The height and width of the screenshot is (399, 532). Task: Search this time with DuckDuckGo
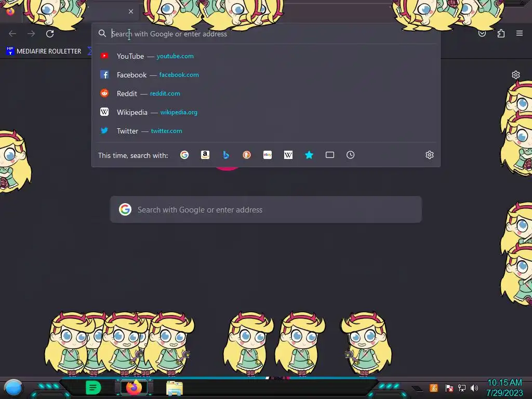[x=247, y=155]
